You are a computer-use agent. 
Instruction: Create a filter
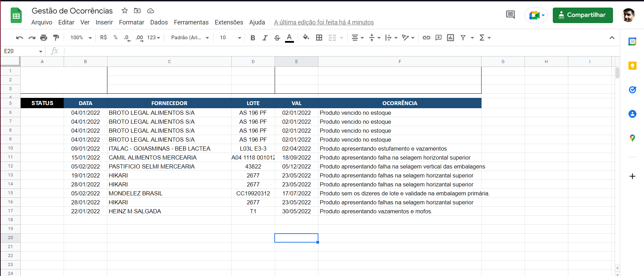[463, 38]
